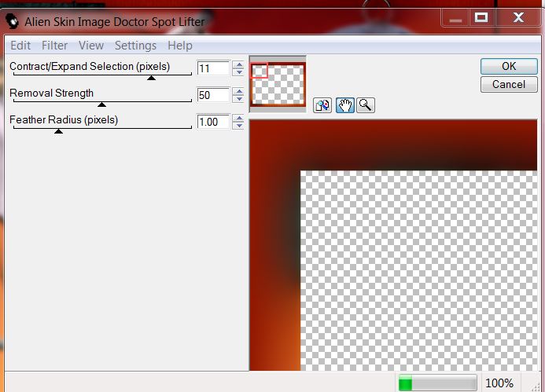Screen dimensions: 545x392
Task: Click the Cancel button
Action: pyautogui.click(x=509, y=84)
